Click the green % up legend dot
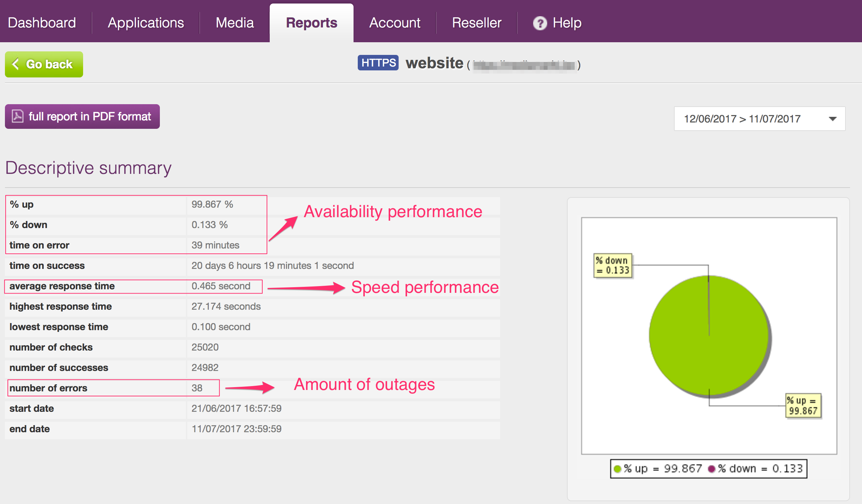Image resolution: width=862 pixels, height=504 pixels. point(617,469)
